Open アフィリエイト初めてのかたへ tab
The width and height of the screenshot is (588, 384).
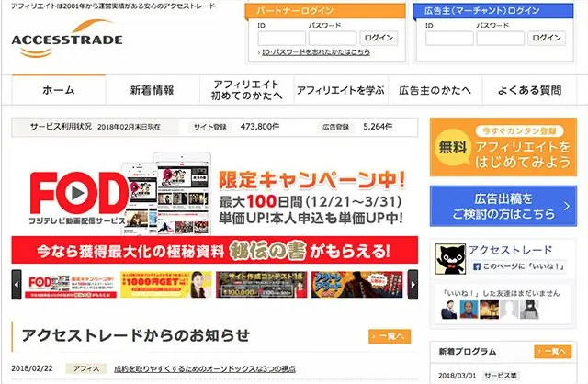tap(246, 90)
